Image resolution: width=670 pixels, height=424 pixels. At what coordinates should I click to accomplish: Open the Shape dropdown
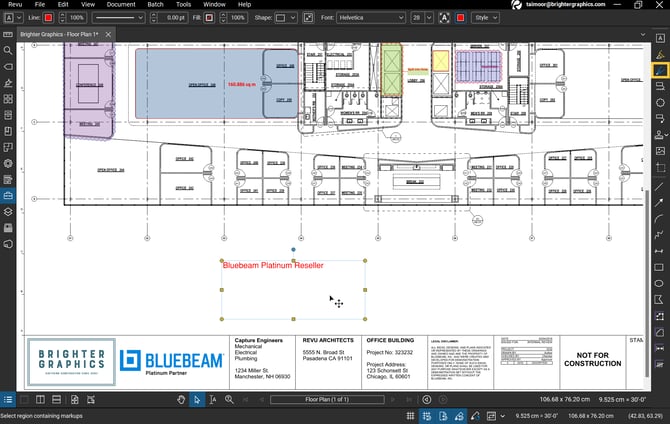(x=286, y=18)
